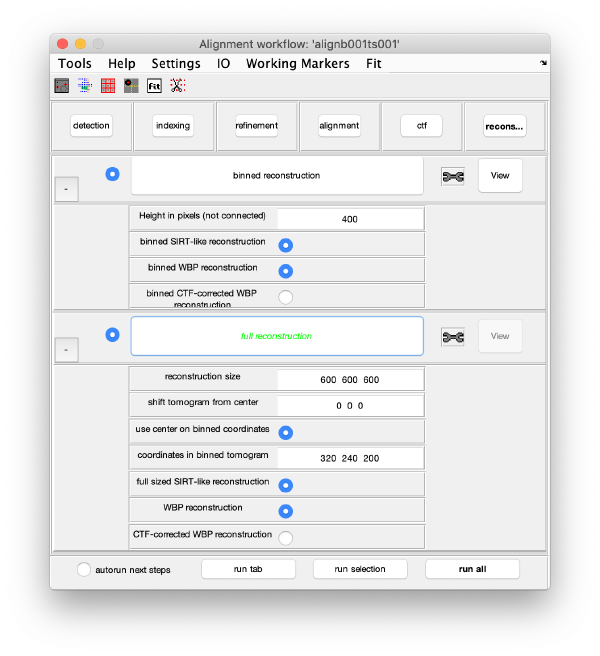600x656 pixels.
Task: Open settings wrench for full reconstruction
Action: click(x=453, y=337)
